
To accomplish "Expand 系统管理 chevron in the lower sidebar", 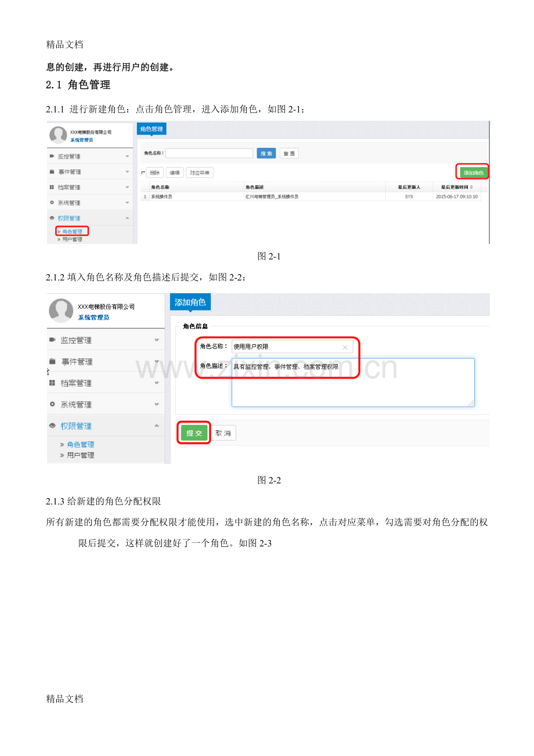I will (x=157, y=404).
